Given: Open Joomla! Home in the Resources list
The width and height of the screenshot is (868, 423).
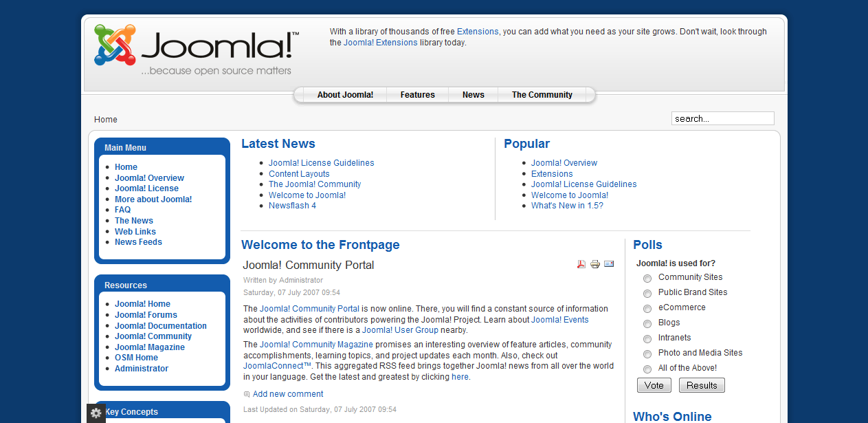Looking at the screenshot, I should [142, 304].
